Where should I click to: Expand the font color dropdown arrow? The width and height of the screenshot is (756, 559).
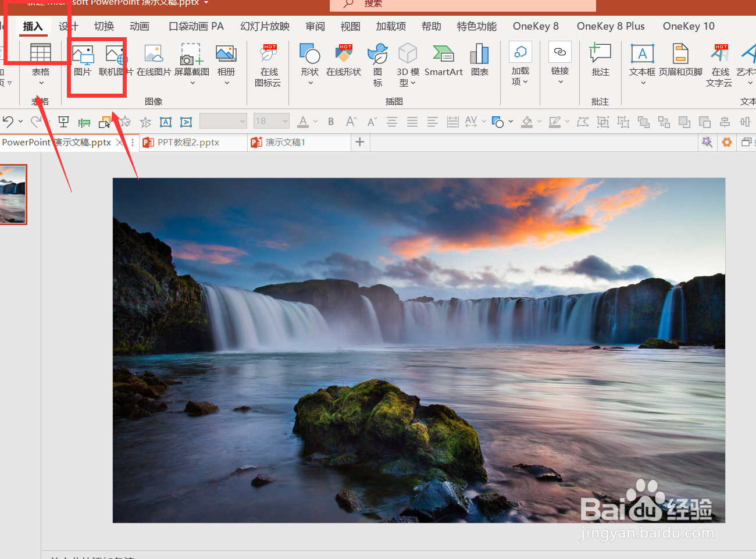click(316, 122)
